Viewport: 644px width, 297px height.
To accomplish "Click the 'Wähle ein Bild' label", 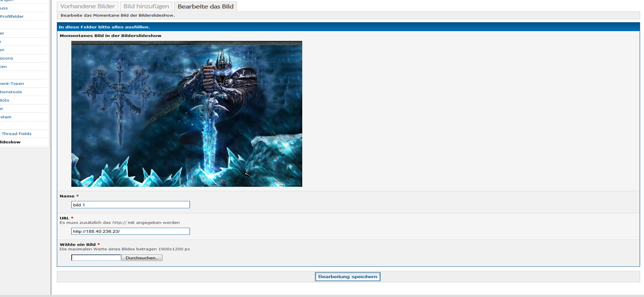I will click(x=78, y=244).
